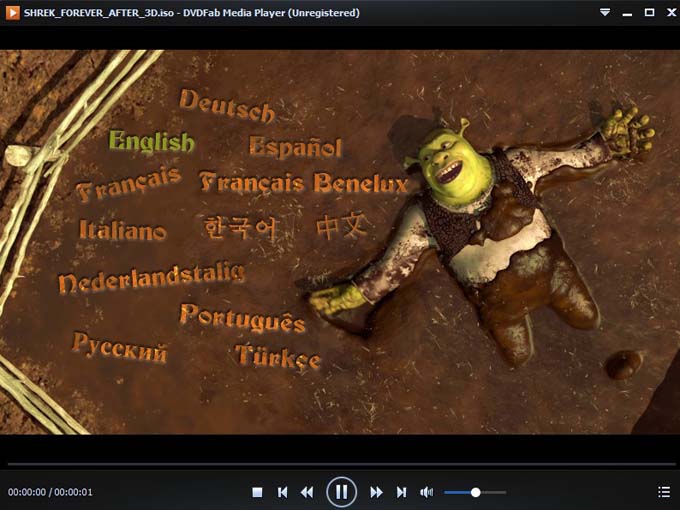Pick Korean 한국어 from language menu
The image size is (680, 510).
(x=240, y=228)
